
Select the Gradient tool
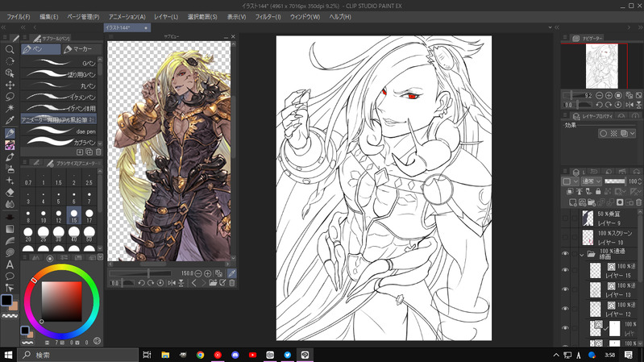[10, 229]
